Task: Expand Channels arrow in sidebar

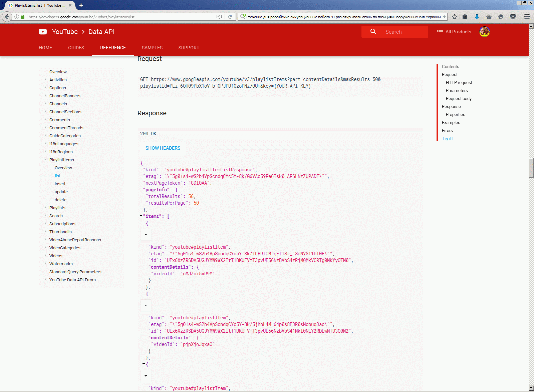Action: pos(45,103)
